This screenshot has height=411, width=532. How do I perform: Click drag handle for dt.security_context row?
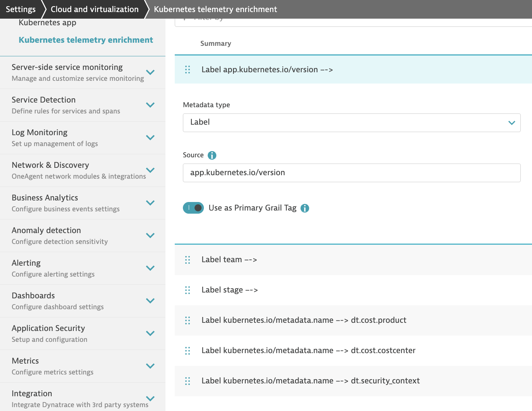point(188,381)
